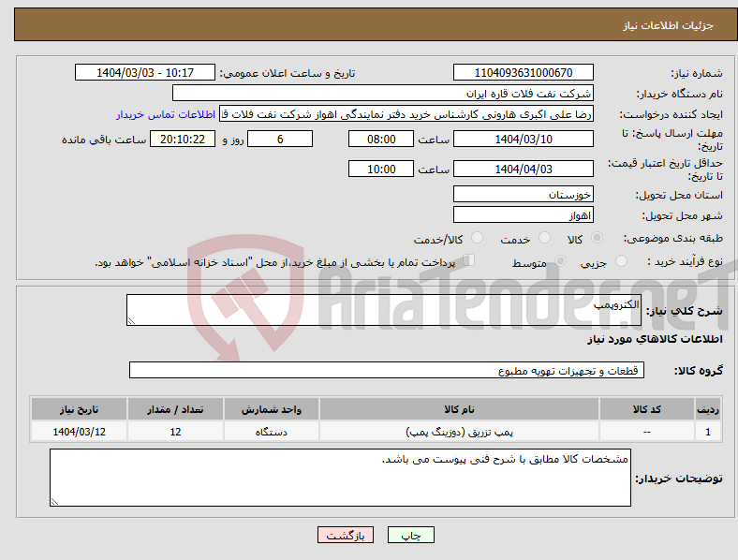Click the validity time field 10:00

click(381, 169)
